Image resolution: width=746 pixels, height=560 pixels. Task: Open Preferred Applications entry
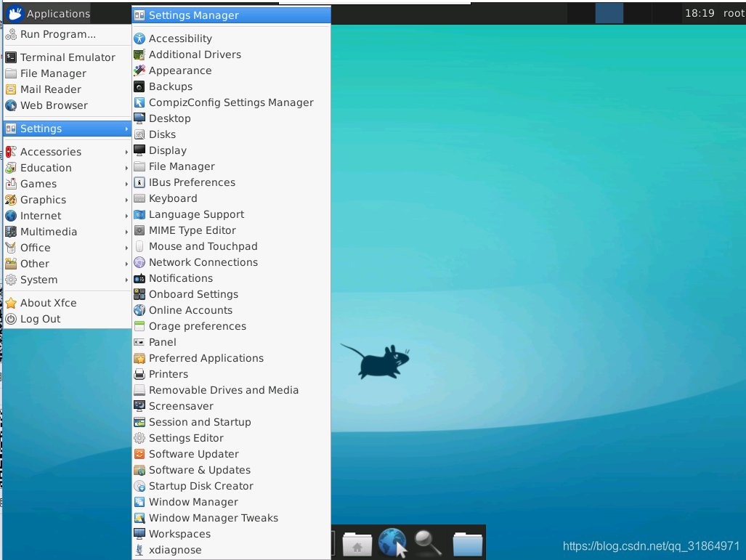point(231,358)
